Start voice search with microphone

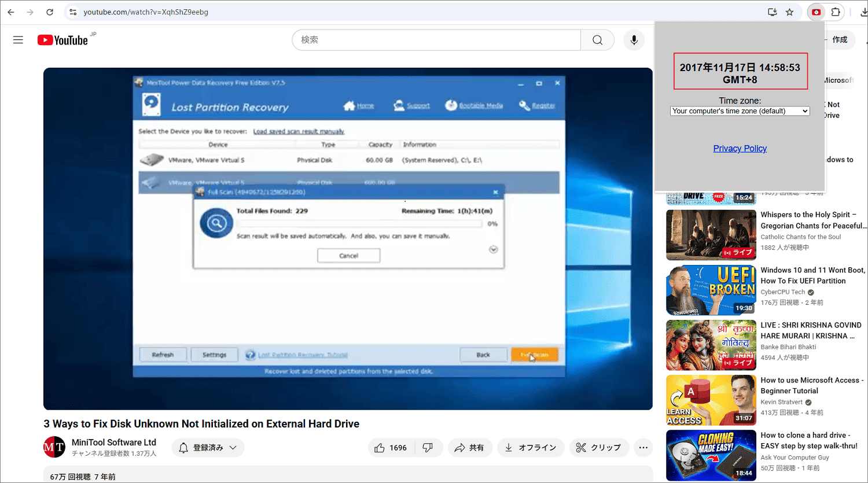pos(634,40)
